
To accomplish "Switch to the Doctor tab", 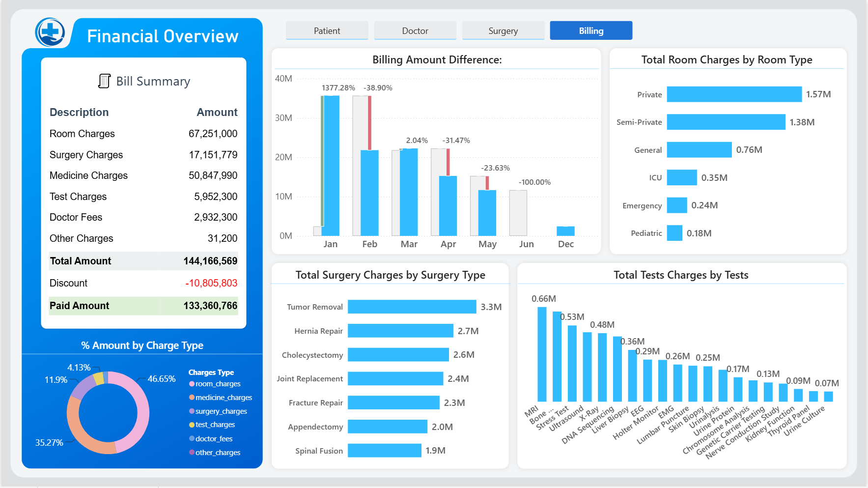I will 415,30.
